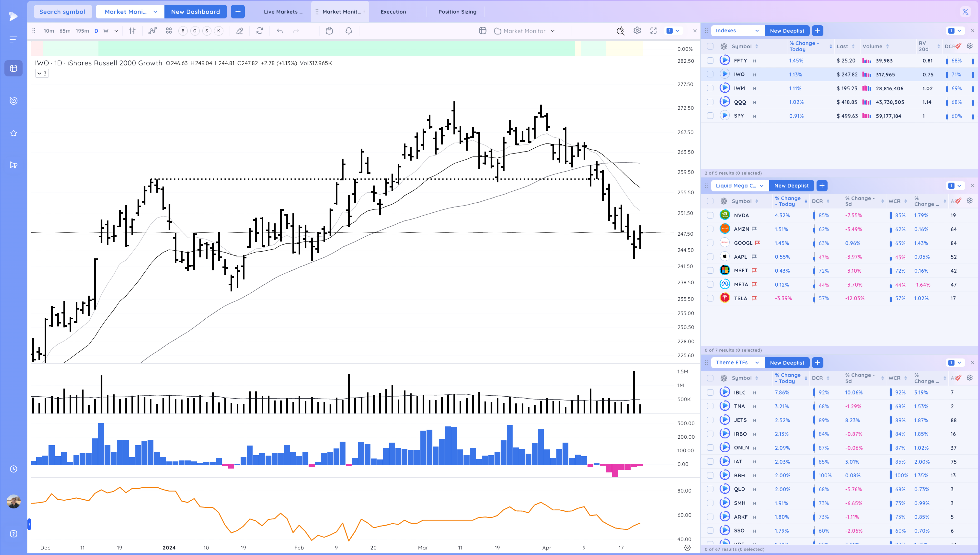
Task: Open the dashboard layout icon in left sidebar
Action: [x=13, y=68]
